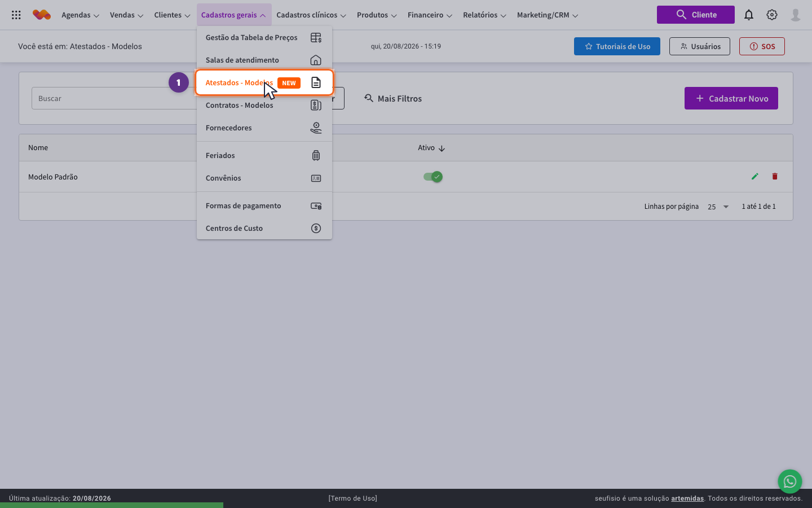Image resolution: width=812 pixels, height=508 pixels.
Task: Open the settings gear icon
Action: 772,15
